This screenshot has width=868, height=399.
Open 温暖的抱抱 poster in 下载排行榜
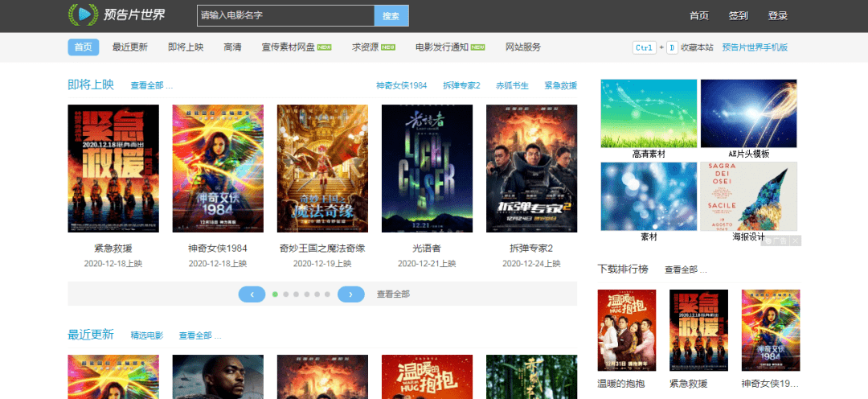[x=627, y=331]
